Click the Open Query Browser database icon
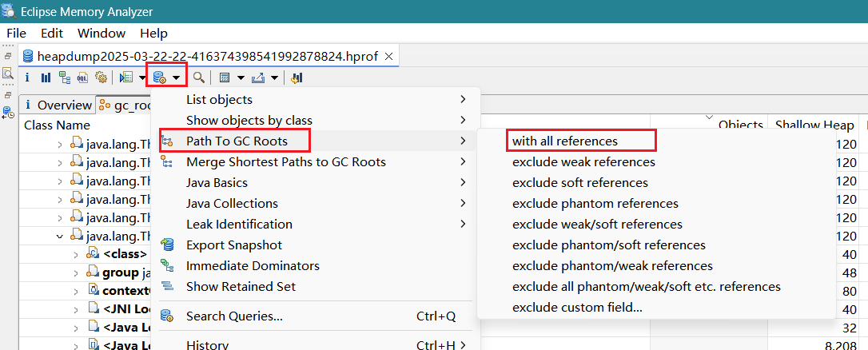Screen dimensions: 868x350 160,78
